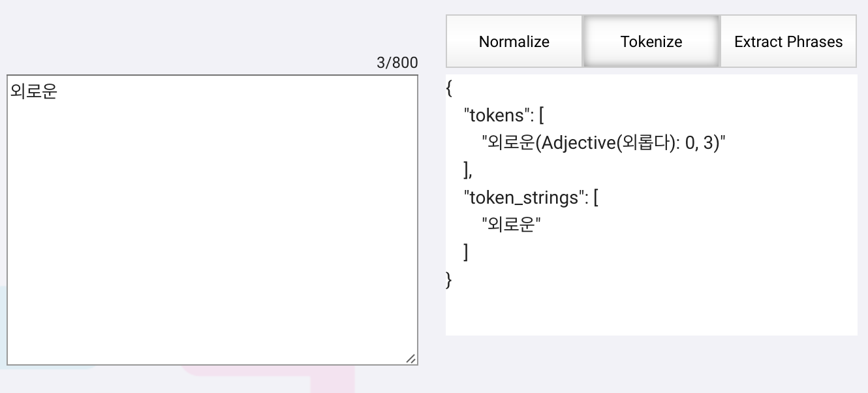Switch to the Tokenize analysis mode
This screenshot has width=868, height=393.
651,41
